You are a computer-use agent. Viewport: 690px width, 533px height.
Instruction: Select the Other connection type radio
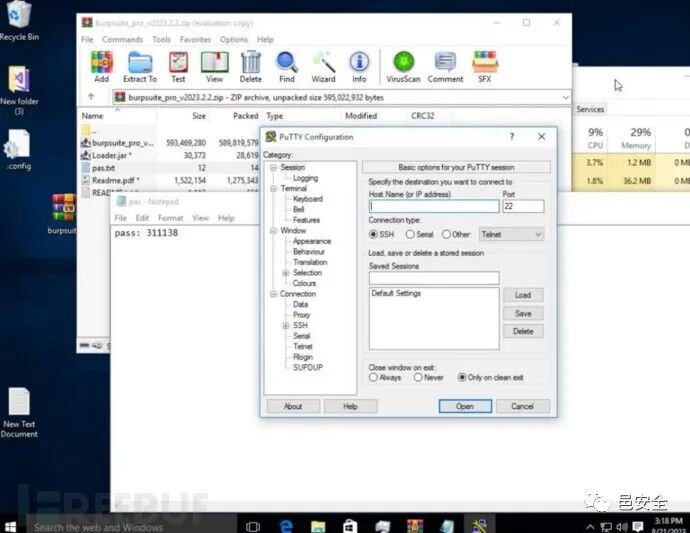[x=446, y=234]
